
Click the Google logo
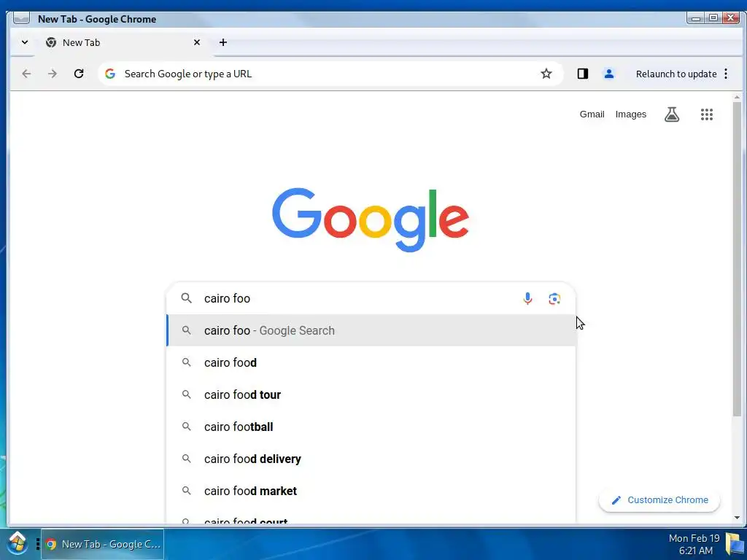(x=370, y=219)
